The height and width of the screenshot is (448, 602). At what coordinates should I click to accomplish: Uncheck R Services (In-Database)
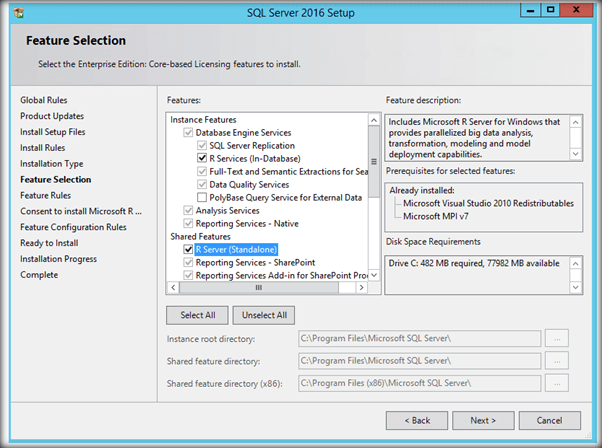tap(202, 159)
